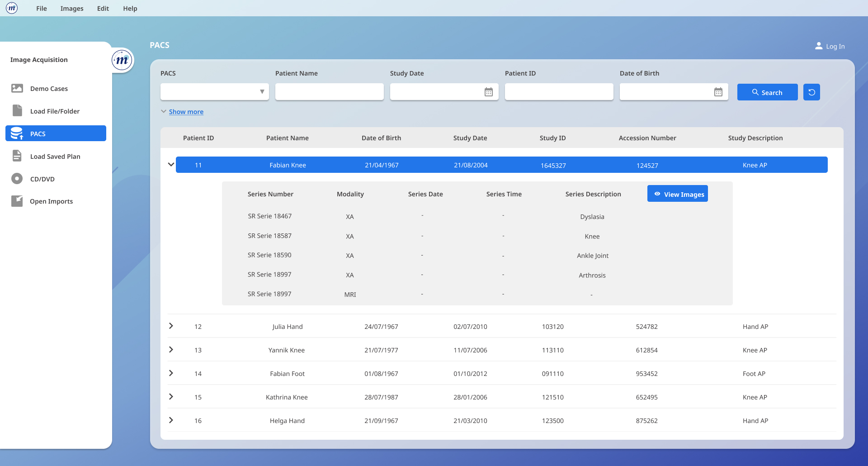The image size is (868, 466).
Task: Click the Dyslasia series description
Action: [592, 217]
